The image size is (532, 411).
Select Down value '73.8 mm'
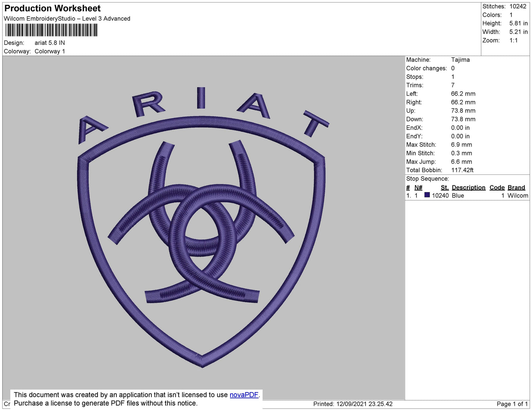[x=463, y=119]
